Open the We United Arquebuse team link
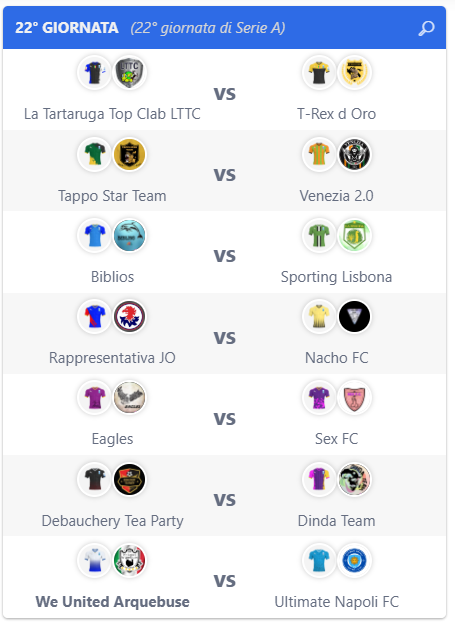The width and height of the screenshot is (455, 628). coord(113,602)
